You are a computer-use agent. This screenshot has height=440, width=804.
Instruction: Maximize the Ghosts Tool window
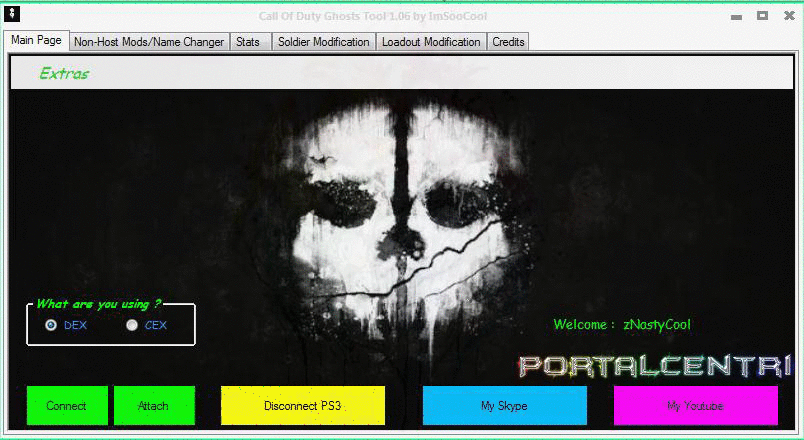click(x=762, y=16)
